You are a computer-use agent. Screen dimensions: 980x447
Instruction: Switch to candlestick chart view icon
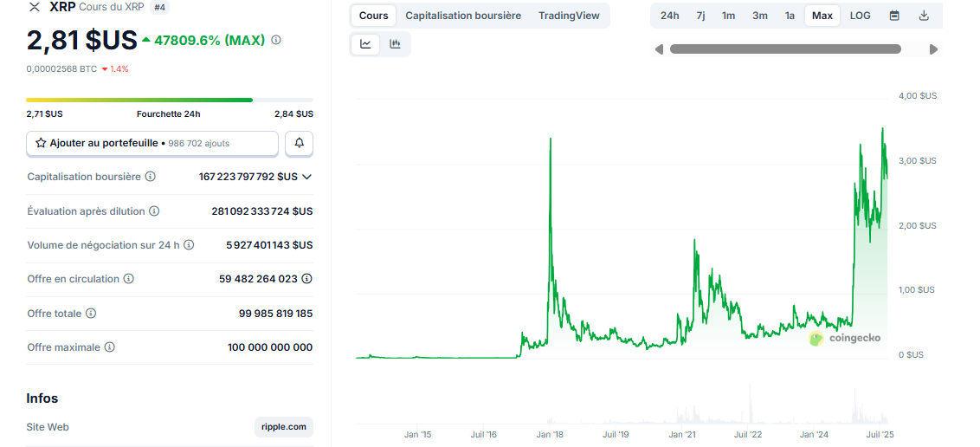395,44
